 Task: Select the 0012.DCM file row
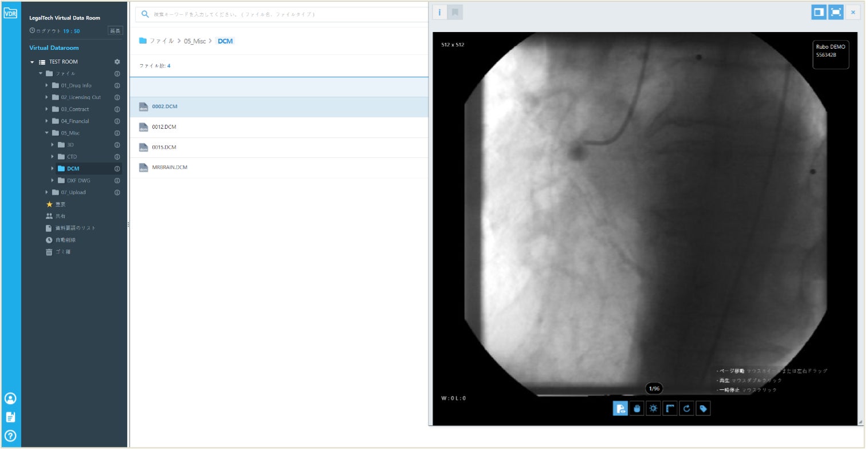click(279, 127)
